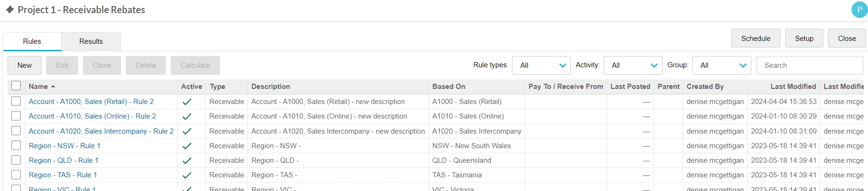The height and width of the screenshot is (191, 868).
Task: Select the Rules tab
Action: click(32, 41)
